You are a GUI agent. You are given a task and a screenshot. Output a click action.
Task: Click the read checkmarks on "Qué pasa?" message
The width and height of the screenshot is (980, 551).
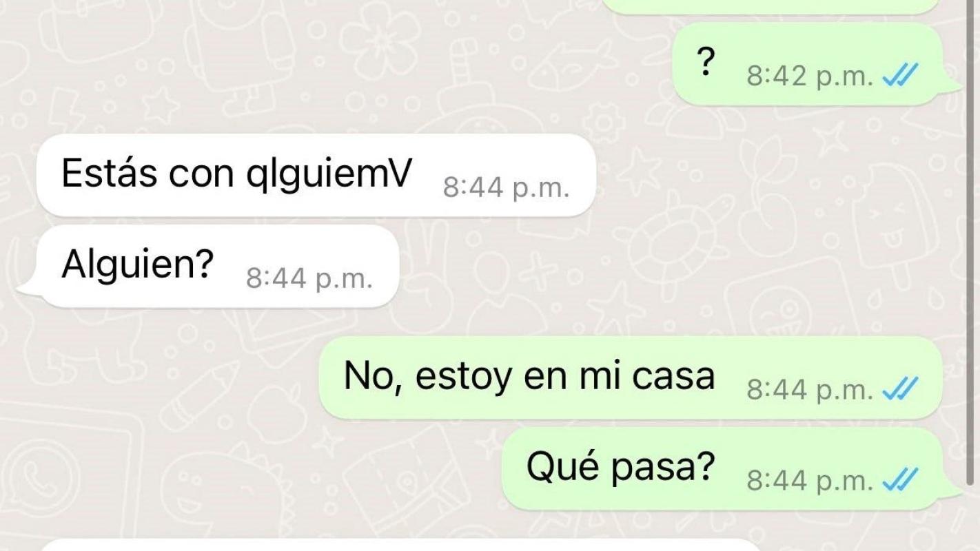899,479
